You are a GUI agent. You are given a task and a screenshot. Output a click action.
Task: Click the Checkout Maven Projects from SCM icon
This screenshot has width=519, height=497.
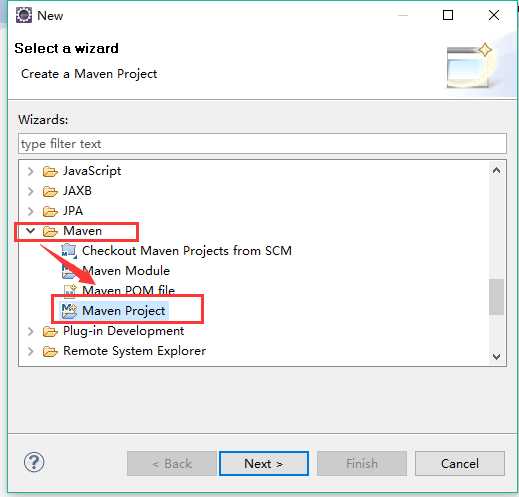69,251
